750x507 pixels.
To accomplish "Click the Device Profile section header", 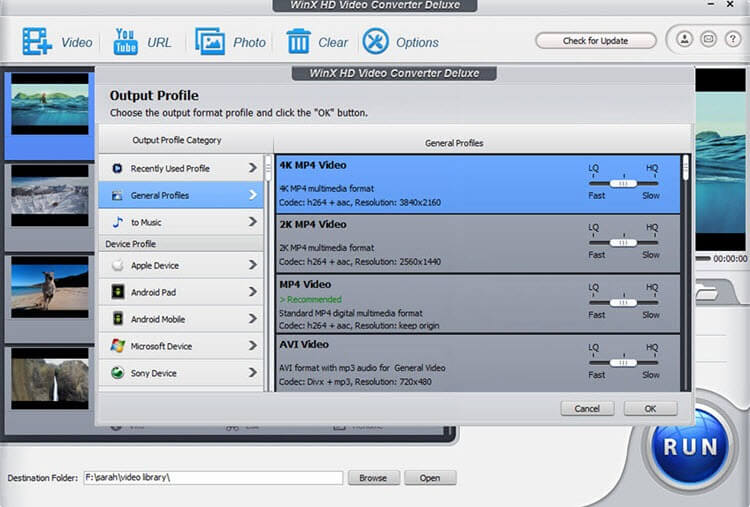I will click(181, 243).
